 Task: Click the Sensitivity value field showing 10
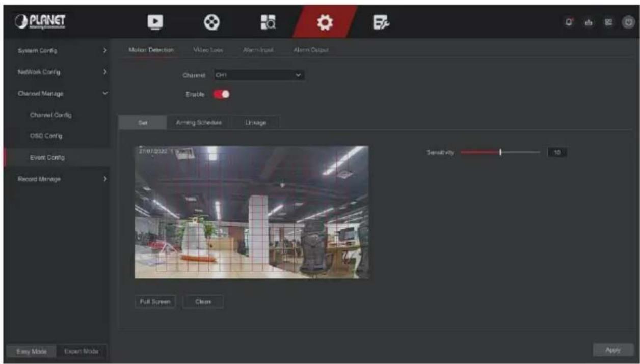(x=557, y=152)
